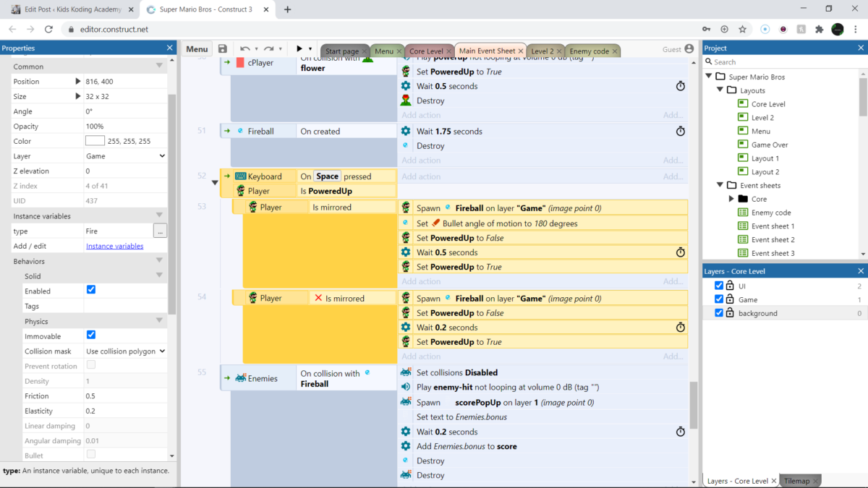Hide the Game layer
The width and height of the screenshot is (868, 488).
[719, 299]
